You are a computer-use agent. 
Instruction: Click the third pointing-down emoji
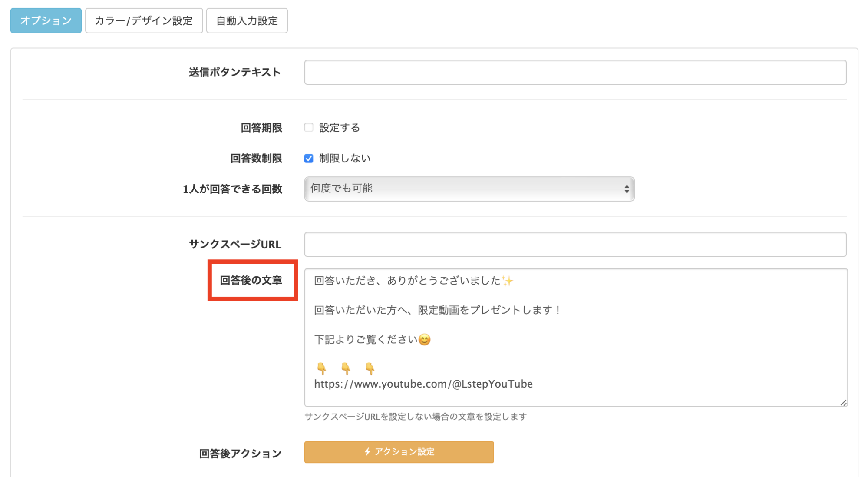pyautogui.click(x=370, y=369)
